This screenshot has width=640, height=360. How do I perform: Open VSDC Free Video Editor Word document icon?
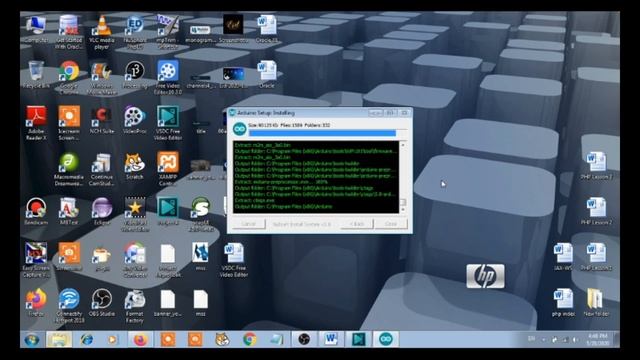point(233,260)
